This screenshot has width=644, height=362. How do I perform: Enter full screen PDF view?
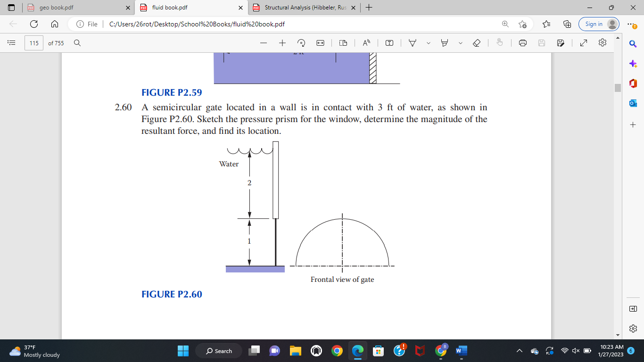click(x=583, y=42)
